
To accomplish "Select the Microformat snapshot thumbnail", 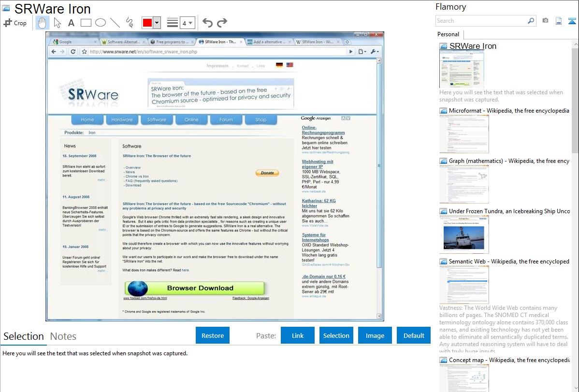I will (464, 134).
